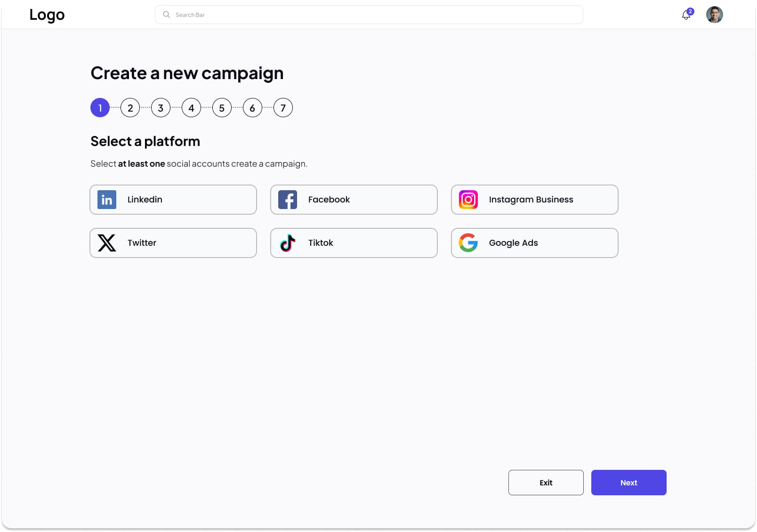
Task: Click the Google Ads icon
Action: [468, 243]
